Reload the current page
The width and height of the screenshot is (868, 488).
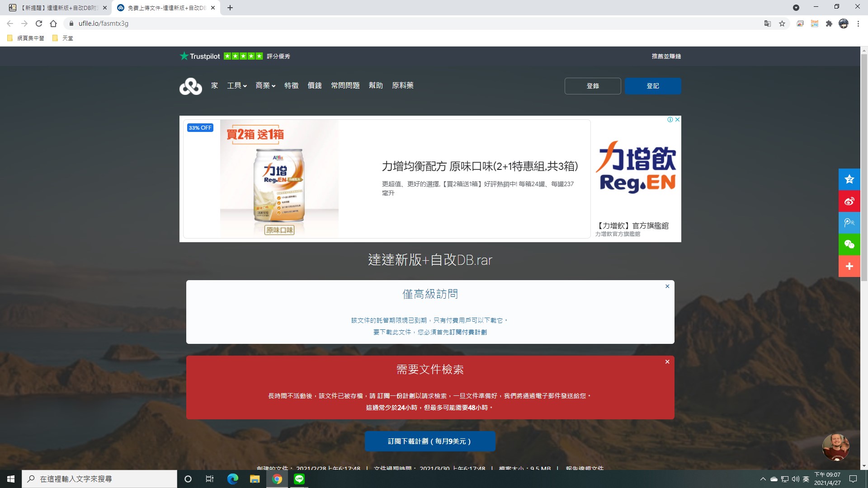pos(39,23)
